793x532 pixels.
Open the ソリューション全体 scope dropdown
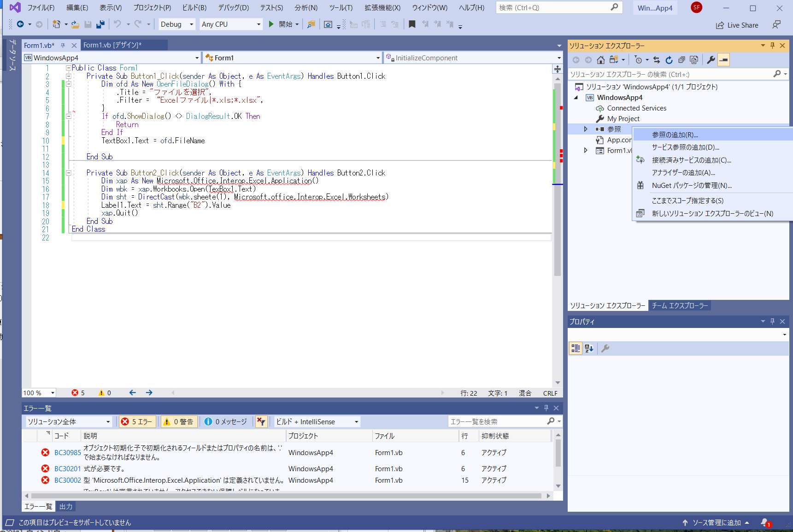69,421
